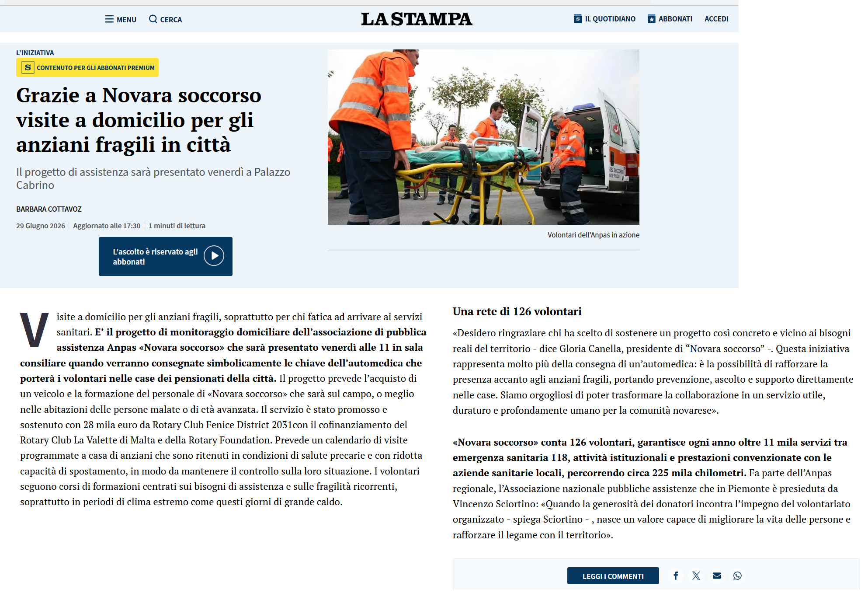Share the article on WhatsApp
Image resolution: width=868 pixels, height=593 pixels.
(x=737, y=576)
